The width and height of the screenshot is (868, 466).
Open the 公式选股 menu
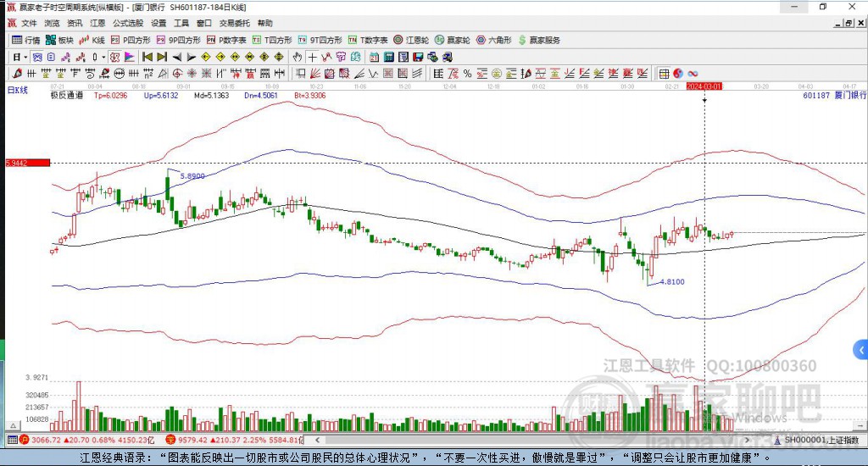pyautogui.click(x=128, y=23)
